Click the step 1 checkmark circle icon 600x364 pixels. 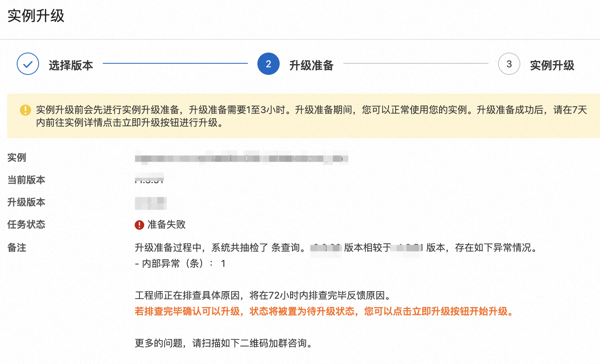(x=28, y=64)
